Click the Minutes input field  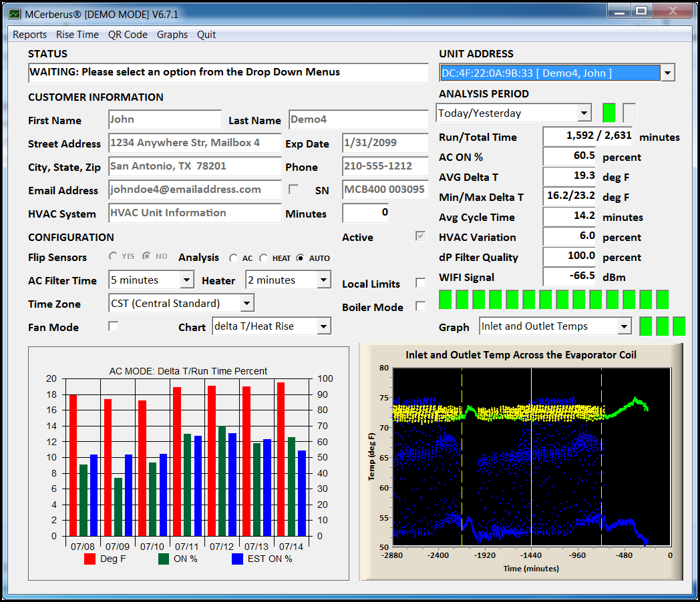pos(365,213)
